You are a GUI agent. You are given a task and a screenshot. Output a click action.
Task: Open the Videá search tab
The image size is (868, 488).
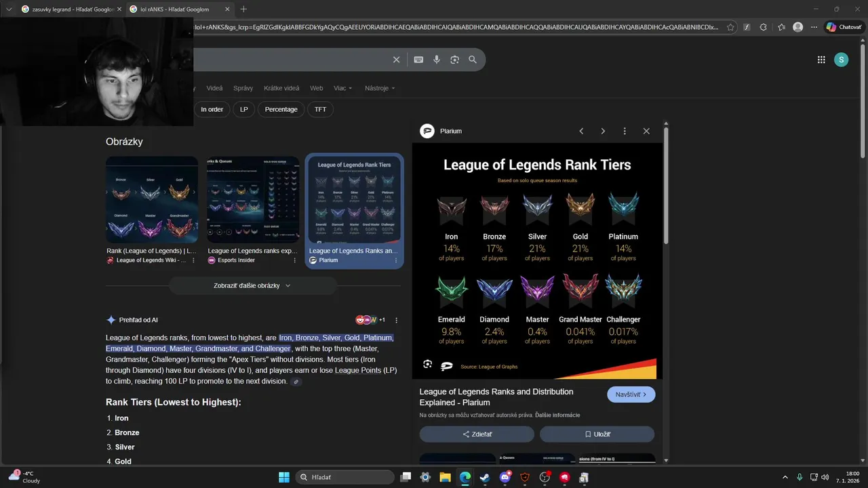tap(214, 88)
